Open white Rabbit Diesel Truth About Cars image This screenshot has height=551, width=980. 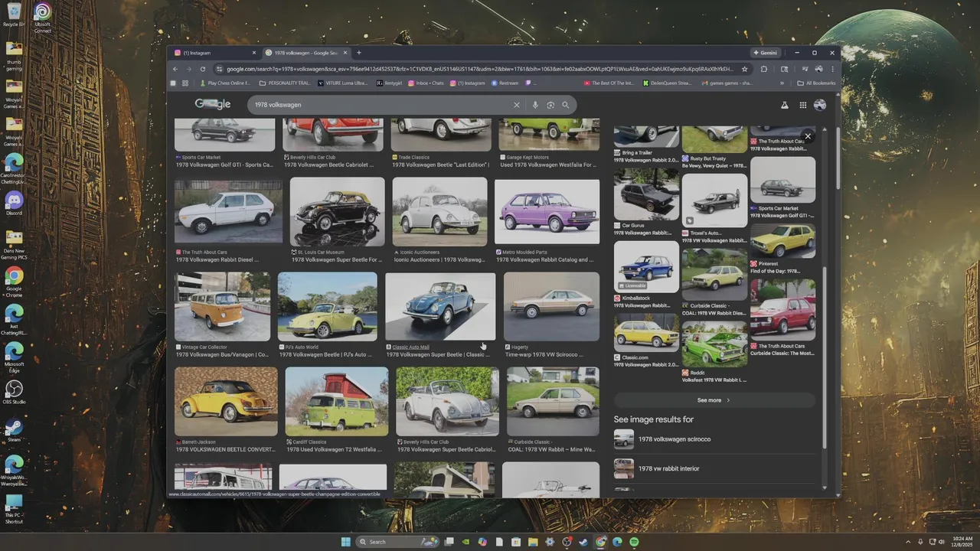[x=228, y=211]
